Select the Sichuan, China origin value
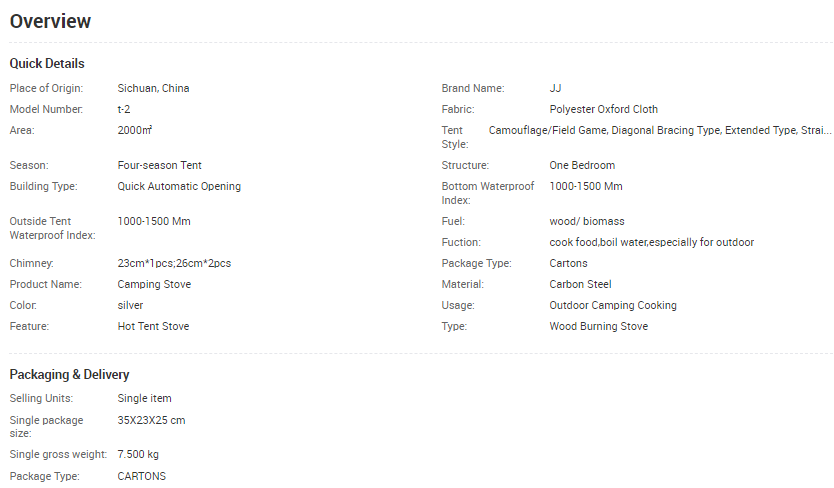 (153, 88)
